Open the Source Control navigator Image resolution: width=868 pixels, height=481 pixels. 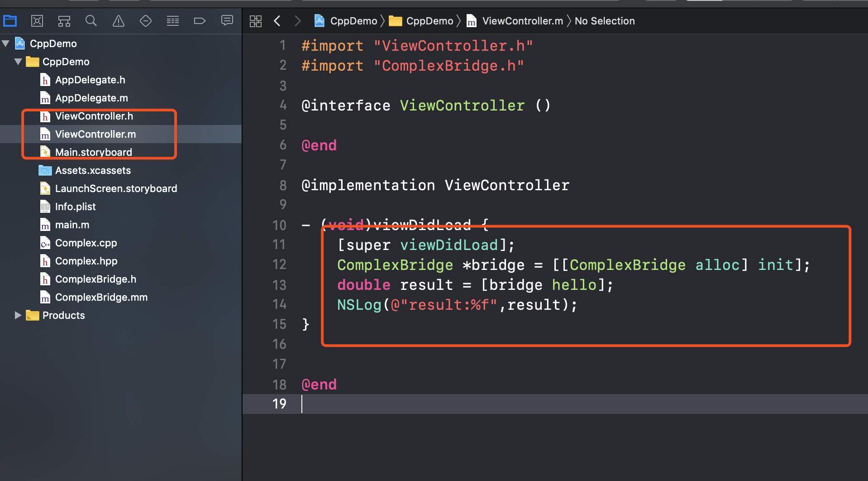pyautogui.click(x=37, y=21)
